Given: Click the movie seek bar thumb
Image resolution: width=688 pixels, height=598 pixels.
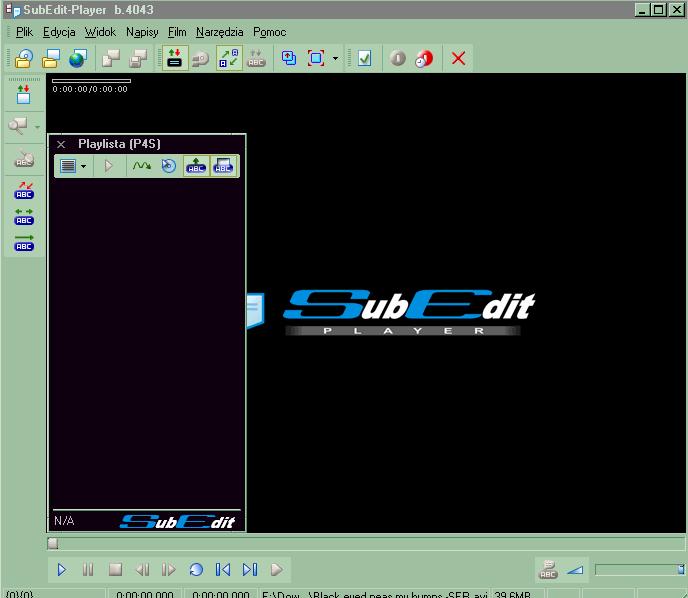Looking at the screenshot, I should (x=53, y=544).
